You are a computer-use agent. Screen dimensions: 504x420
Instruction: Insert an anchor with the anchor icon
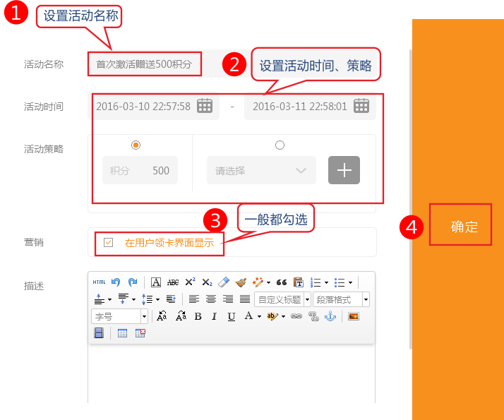(330, 316)
